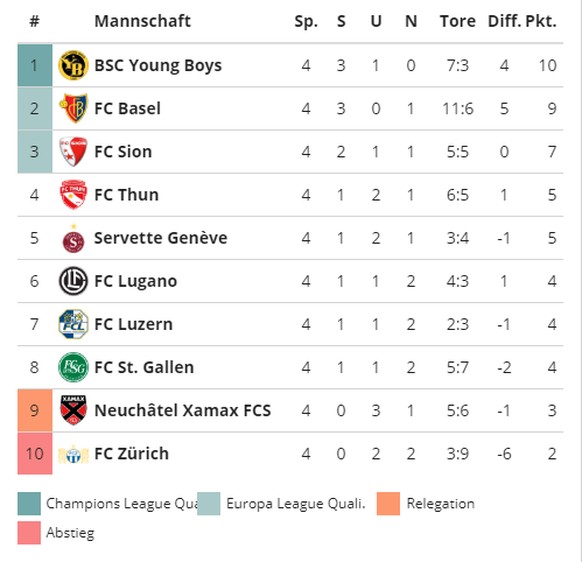582x562 pixels.
Task: Sort table by Pkt. column header
Action: pos(541,21)
